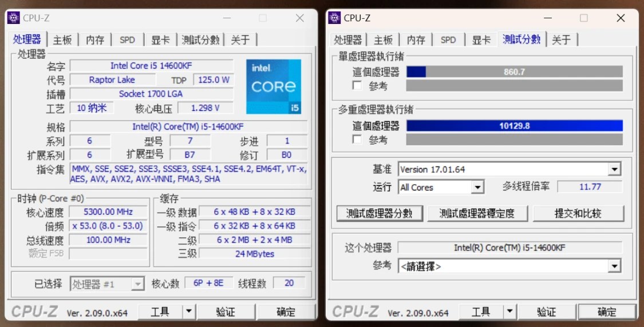Click the TDP 125.0 W value
This screenshot has width=644, height=327.
pyautogui.click(x=214, y=79)
